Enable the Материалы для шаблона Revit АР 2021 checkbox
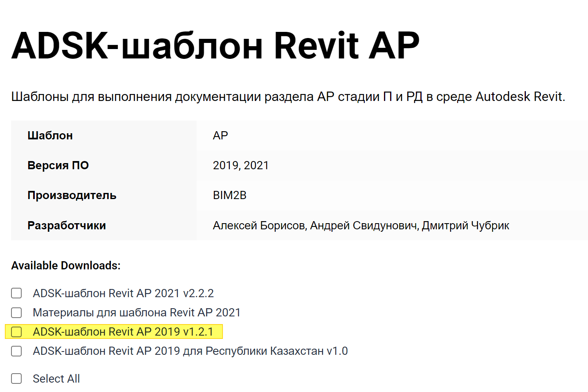The width and height of the screenshot is (588, 392). tap(16, 313)
